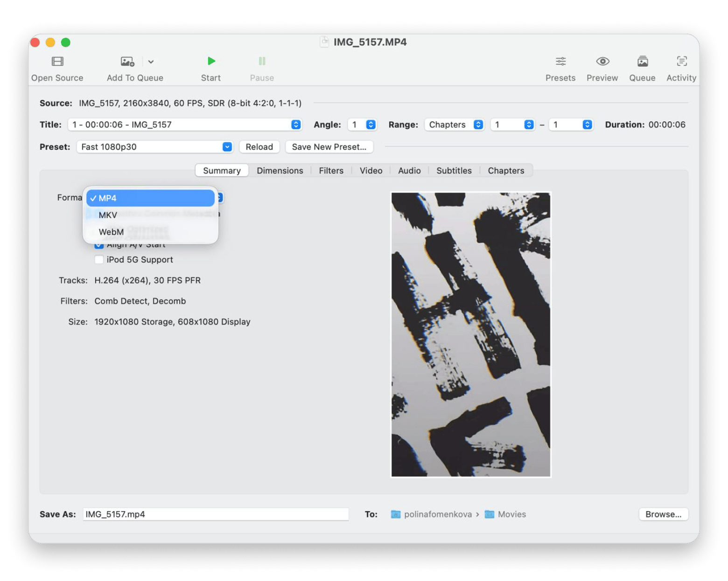Click Save New Preset button
The width and height of the screenshot is (728, 581).
[x=329, y=146]
